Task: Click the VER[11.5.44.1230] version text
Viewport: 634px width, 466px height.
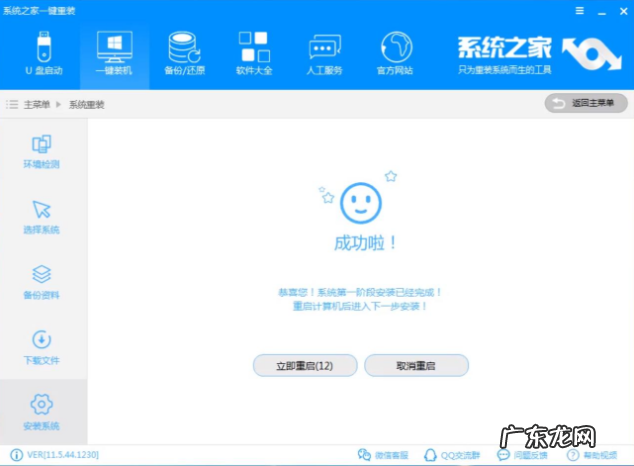Action: click(63, 455)
